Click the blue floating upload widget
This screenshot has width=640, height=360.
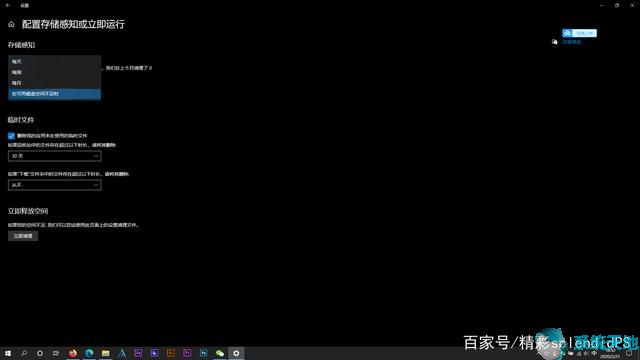coord(579,33)
